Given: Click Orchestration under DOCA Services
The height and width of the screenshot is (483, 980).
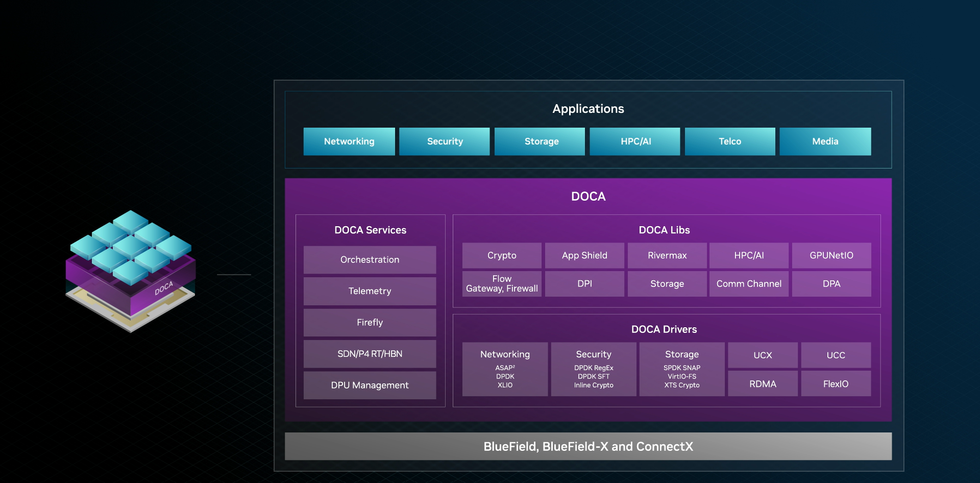Looking at the screenshot, I should 370,260.
